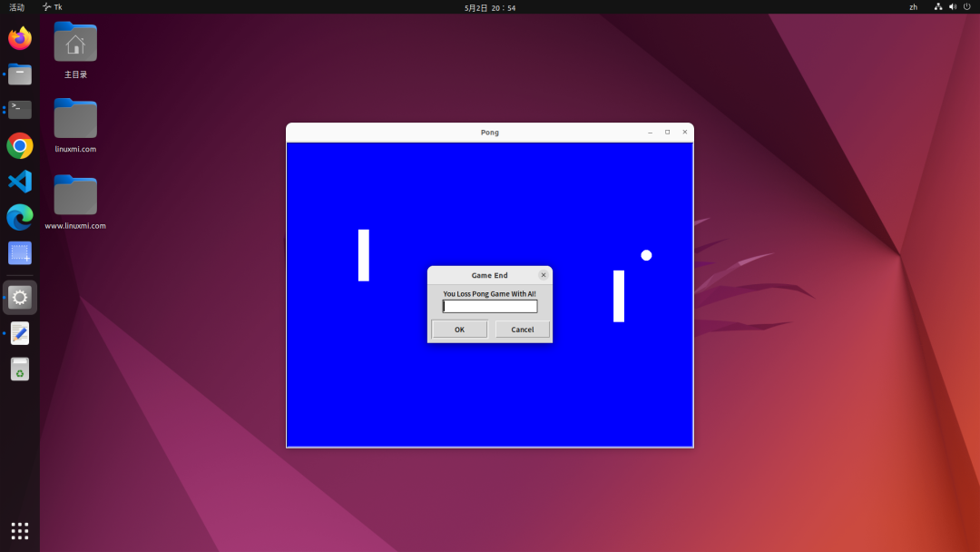Viewport: 980px width, 552px height.
Task: Click the volume icon in top bar
Action: (x=953, y=7)
